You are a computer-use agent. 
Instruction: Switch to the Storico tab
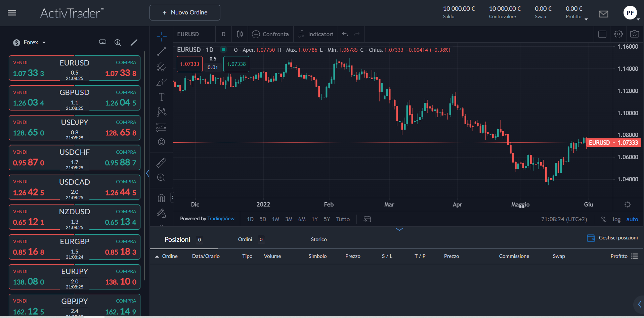click(319, 239)
